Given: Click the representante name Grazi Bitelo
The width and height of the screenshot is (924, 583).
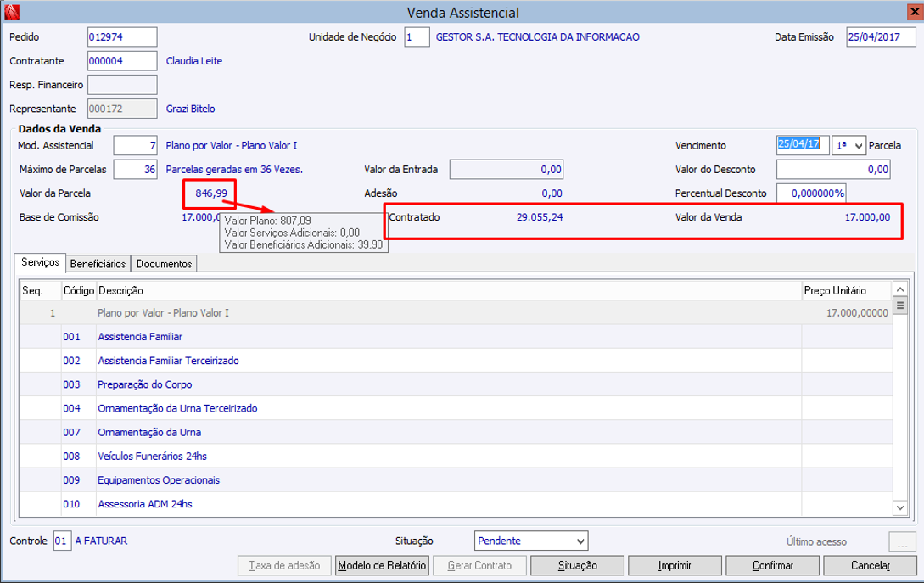Looking at the screenshot, I should (190, 109).
